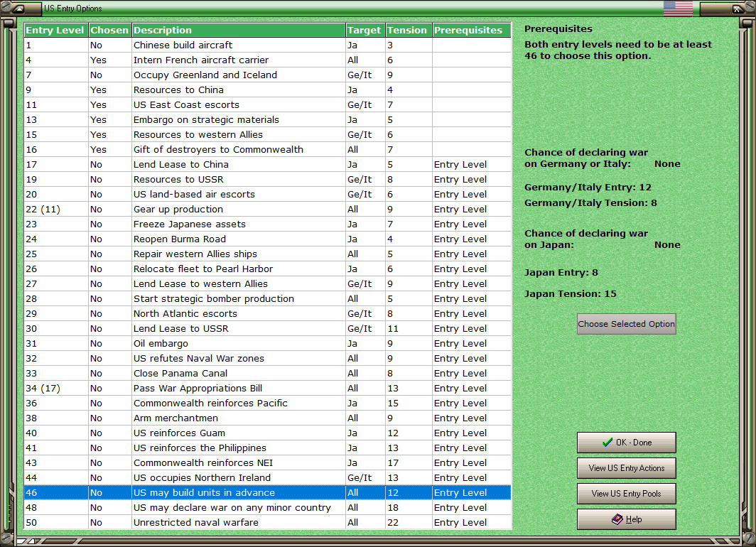Screen dimensions: 756x547
Task: Open the Help dialog
Action: pos(626,519)
